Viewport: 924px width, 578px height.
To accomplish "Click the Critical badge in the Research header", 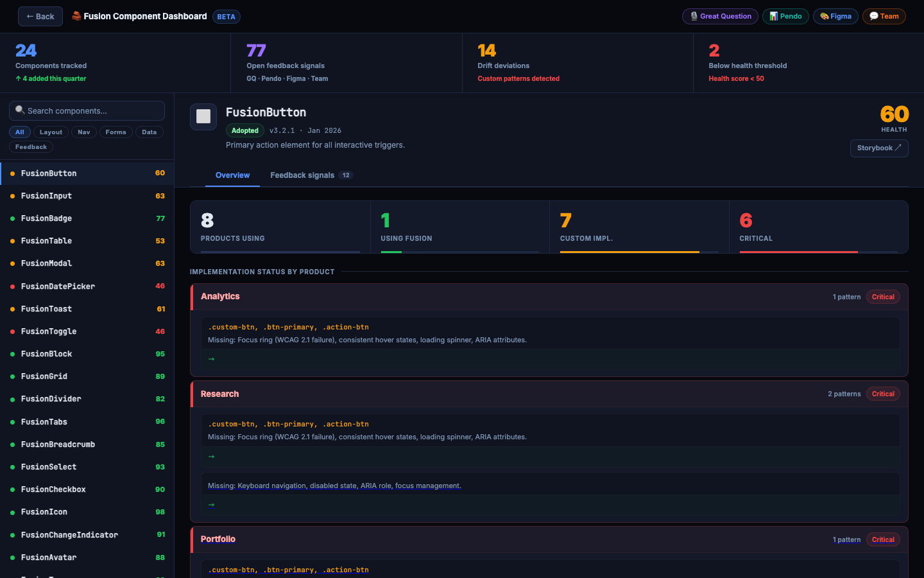I will pyautogui.click(x=883, y=394).
